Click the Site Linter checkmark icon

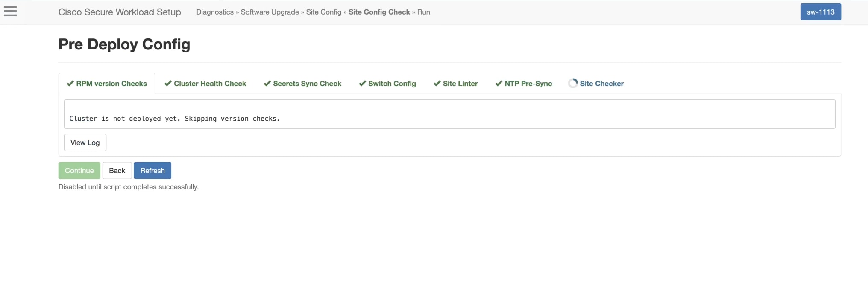pos(437,84)
